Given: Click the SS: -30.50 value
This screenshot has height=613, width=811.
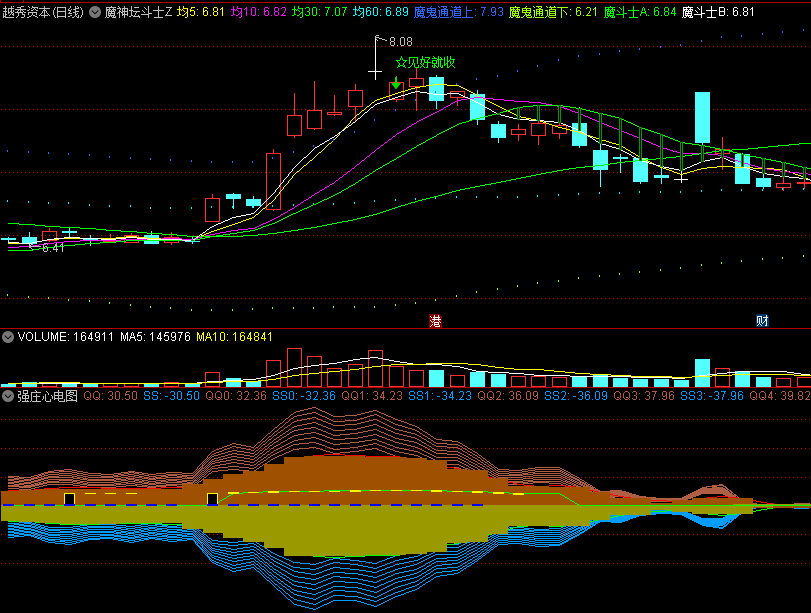Looking at the screenshot, I should [x=171, y=396].
